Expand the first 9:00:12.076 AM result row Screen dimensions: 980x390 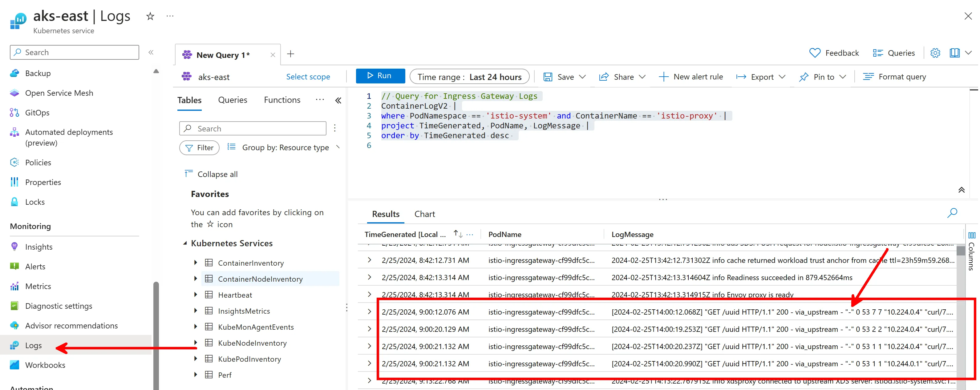pyautogui.click(x=369, y=312)
